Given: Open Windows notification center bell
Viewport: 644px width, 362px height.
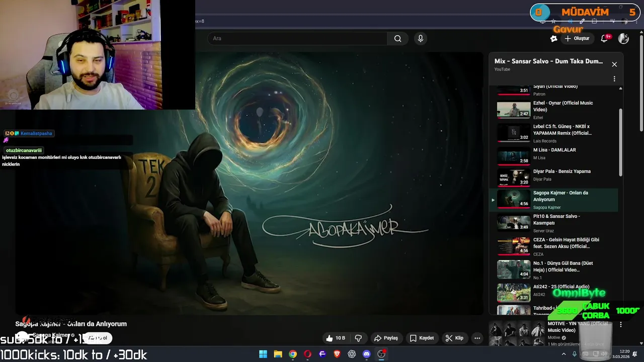Looking at the screenshot, I should [x=635, y=354].
